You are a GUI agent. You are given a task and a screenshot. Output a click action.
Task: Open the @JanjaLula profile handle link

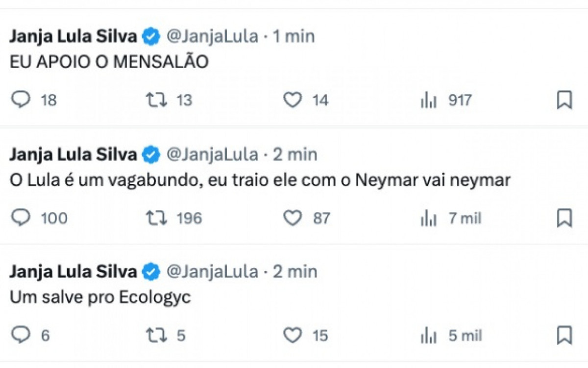click(213, 35)
